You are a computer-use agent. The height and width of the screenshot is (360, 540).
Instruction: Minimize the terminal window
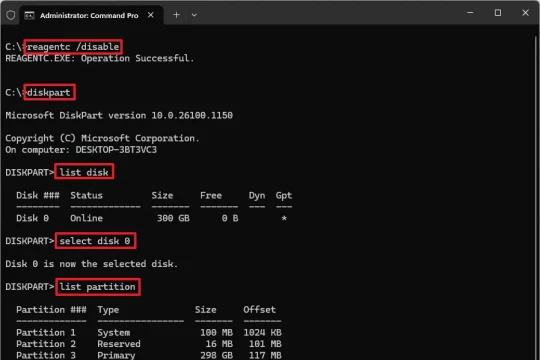click(470, 13)
